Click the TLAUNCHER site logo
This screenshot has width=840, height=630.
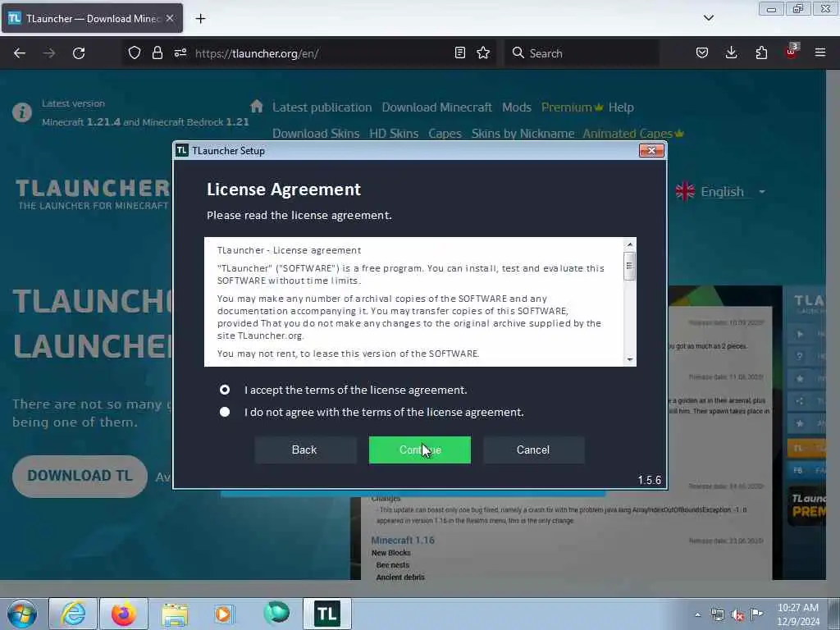tap(92, 194)
